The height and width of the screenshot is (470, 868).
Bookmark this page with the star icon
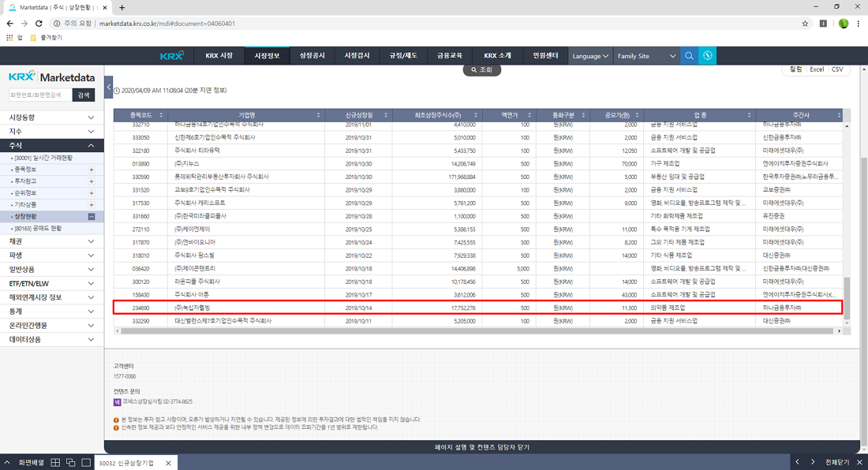(805, 24)
